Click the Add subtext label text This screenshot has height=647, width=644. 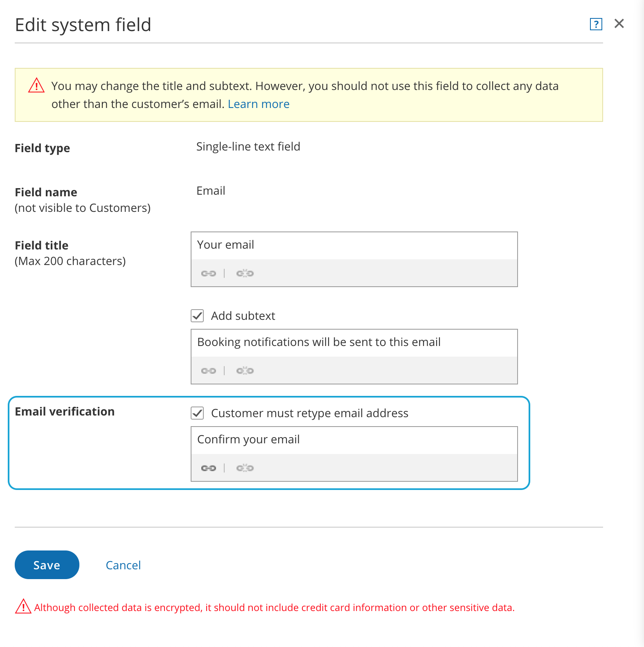243,316
